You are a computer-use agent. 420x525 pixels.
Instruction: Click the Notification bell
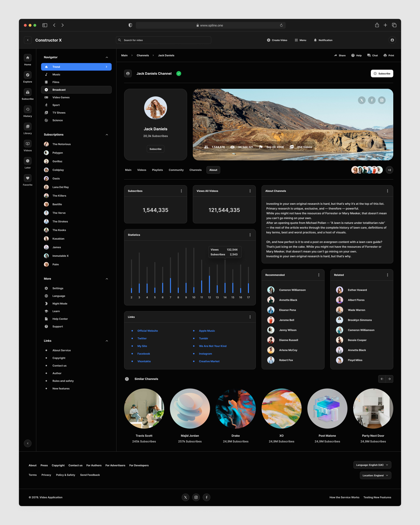click(x=315, y=40)
